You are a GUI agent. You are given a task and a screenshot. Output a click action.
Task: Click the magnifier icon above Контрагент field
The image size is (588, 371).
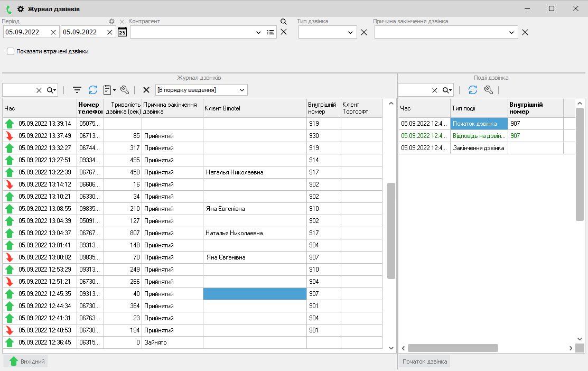(x=283, y=22)
